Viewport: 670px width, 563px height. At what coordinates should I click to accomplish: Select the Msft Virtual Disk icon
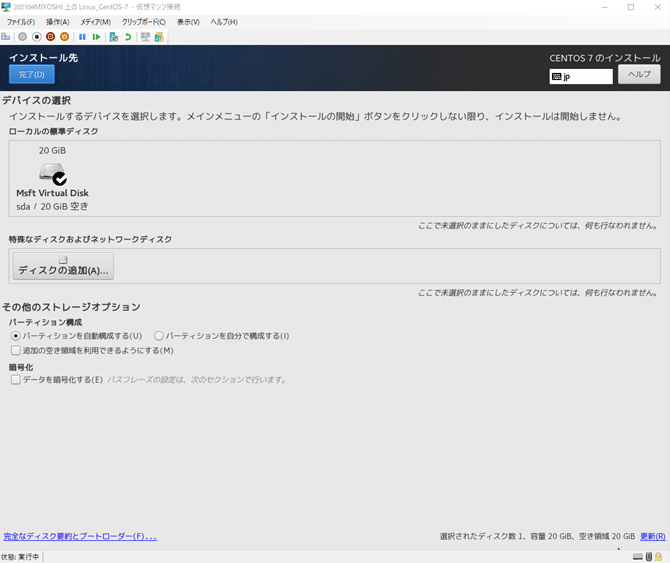coord(53,173)
